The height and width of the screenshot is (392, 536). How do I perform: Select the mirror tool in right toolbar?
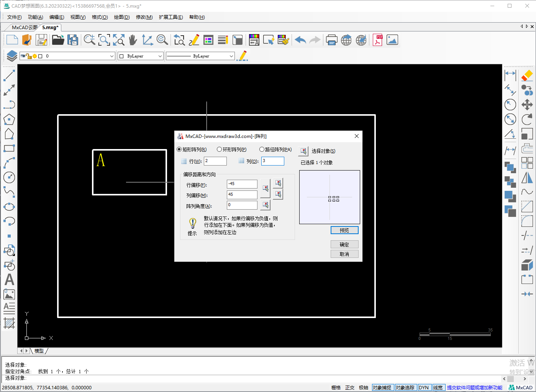(x=527, y=177)
